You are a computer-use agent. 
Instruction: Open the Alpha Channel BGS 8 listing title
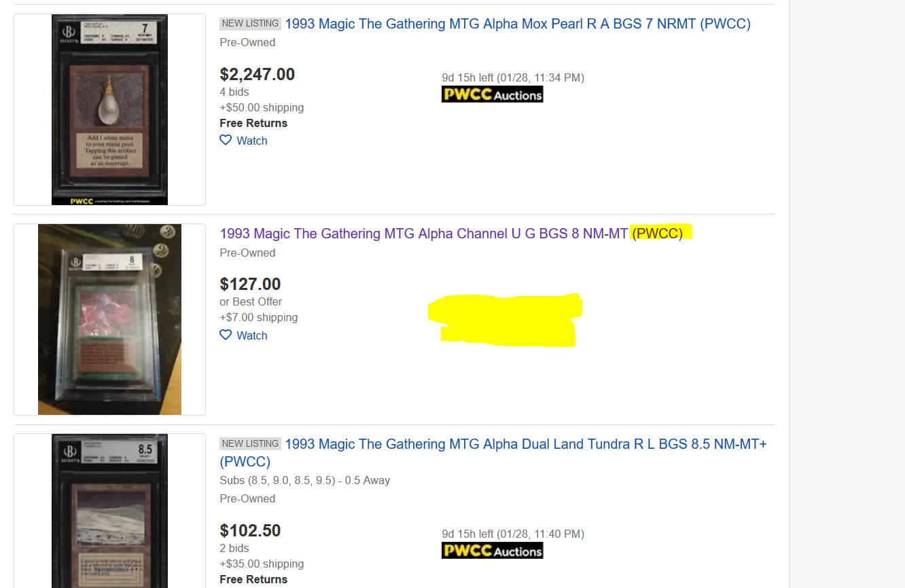(423, 234)
